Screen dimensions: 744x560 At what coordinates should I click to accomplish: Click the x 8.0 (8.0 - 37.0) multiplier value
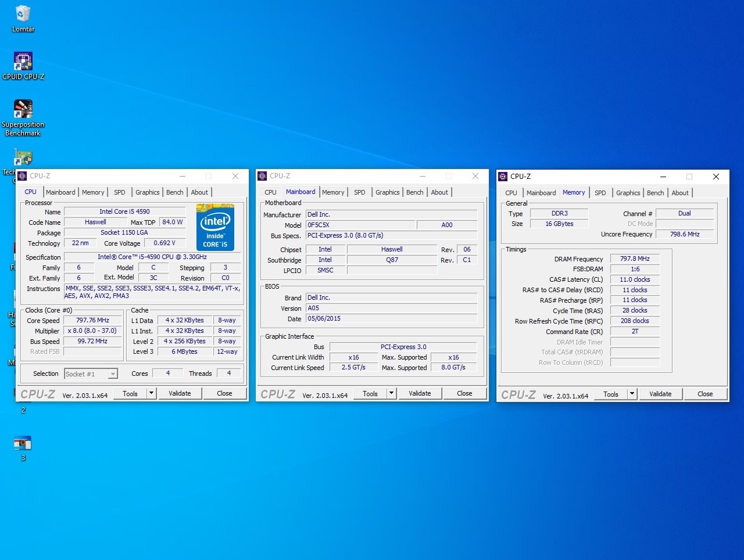pos(93,331)
